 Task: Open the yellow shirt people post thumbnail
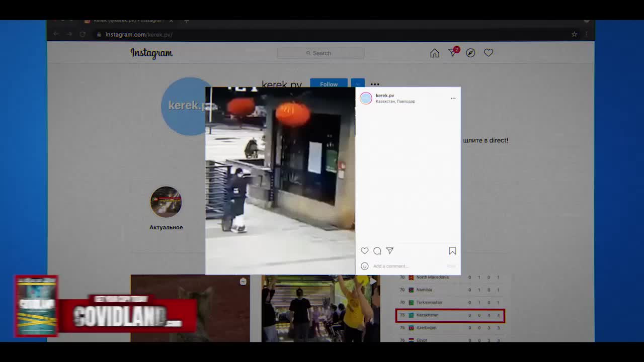pos(320,308)
